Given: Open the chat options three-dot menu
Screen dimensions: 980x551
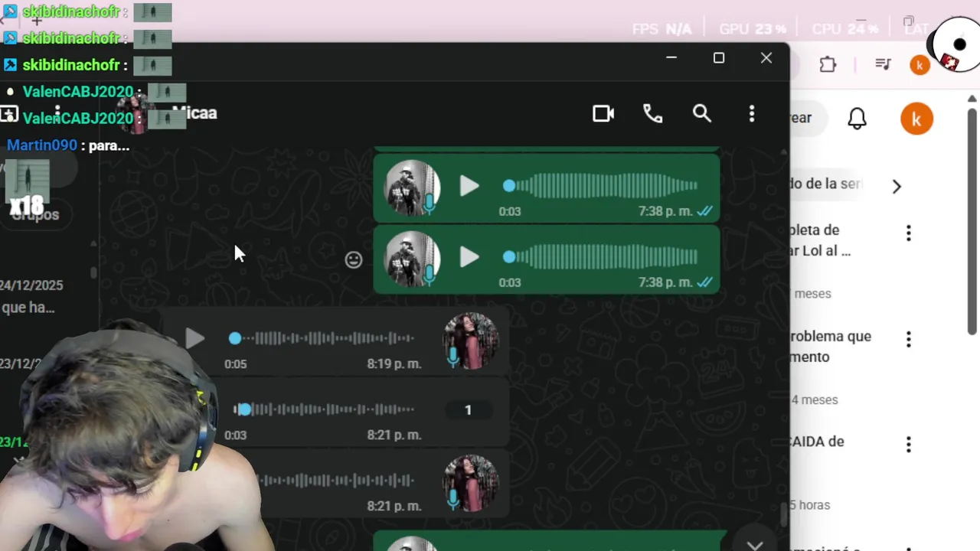Looking at the screenshot, I should [751, 114].
